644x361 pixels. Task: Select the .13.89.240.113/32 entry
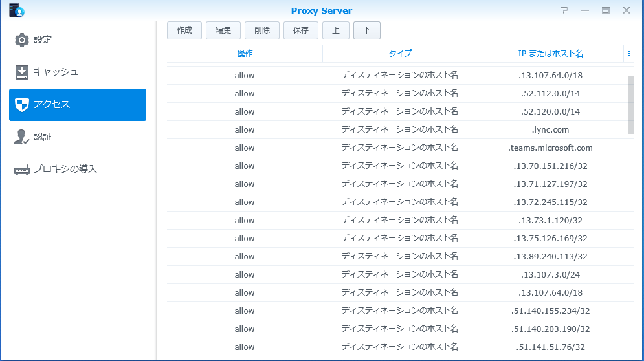tap(401, 256)
